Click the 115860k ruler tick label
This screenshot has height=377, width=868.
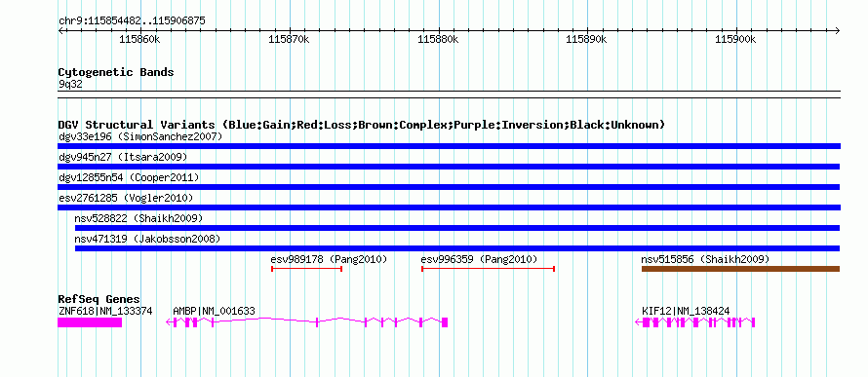point(140,40)
